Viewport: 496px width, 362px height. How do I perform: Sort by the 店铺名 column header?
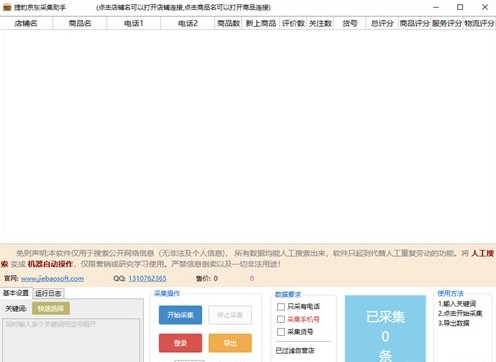(26, 23)
